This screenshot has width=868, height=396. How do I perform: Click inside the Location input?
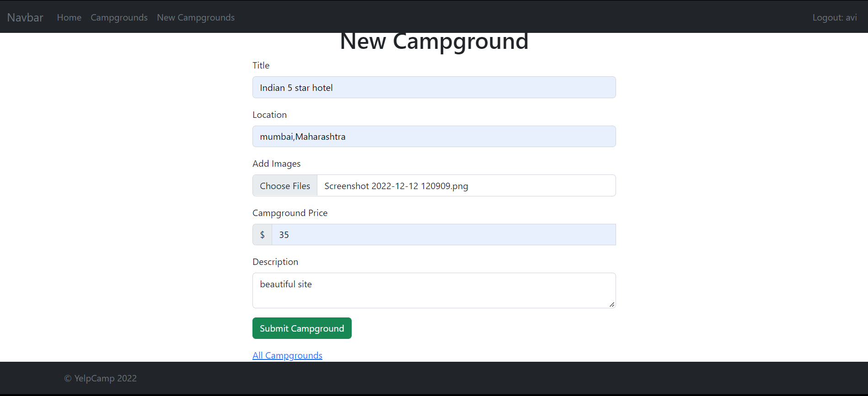(434, 136)
